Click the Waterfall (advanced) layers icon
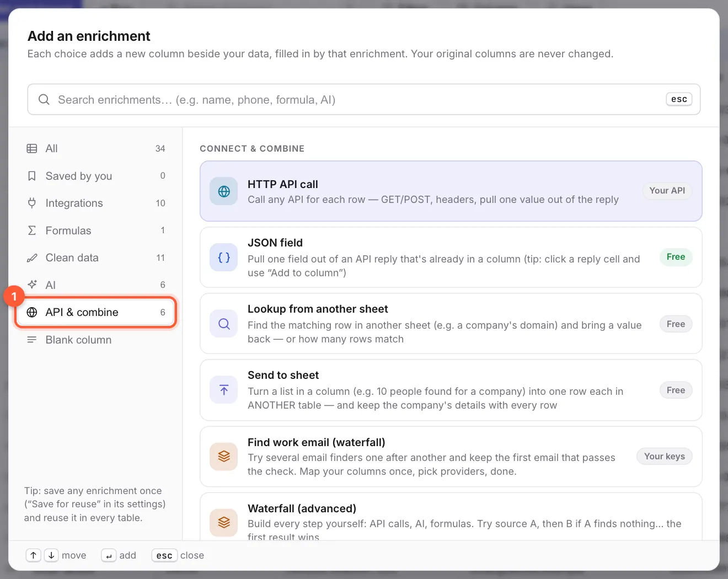The width and height of the screenshot is (728, 579). pyautogui.click(x=224, y=522)
